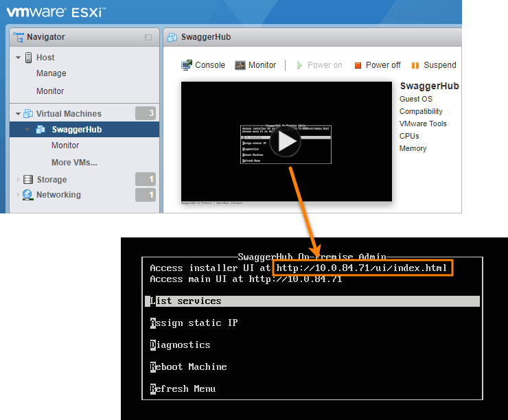The width and height of the screenshot is (508, 420).
Task: Suspend the SwaggerHub VM
Action: pos(433,65)
